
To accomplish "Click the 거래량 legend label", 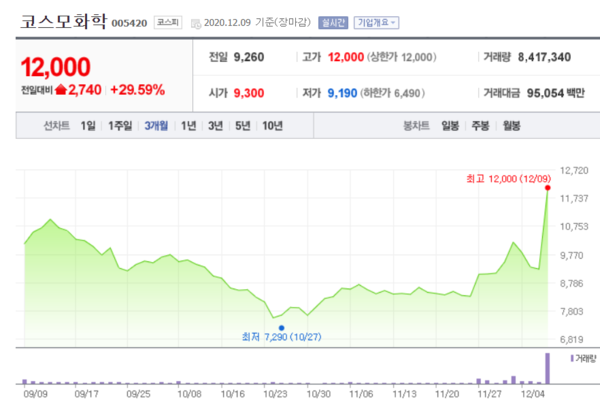I will (x=584, y=358).
